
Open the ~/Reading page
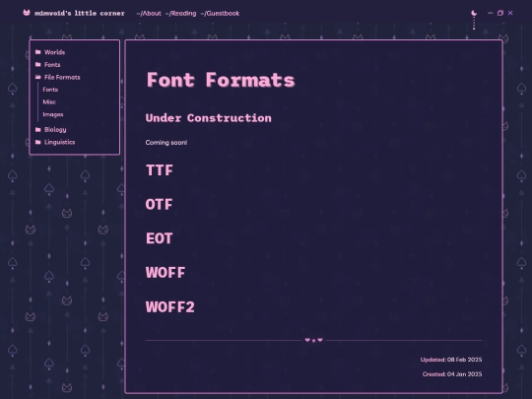pos(180,13)
